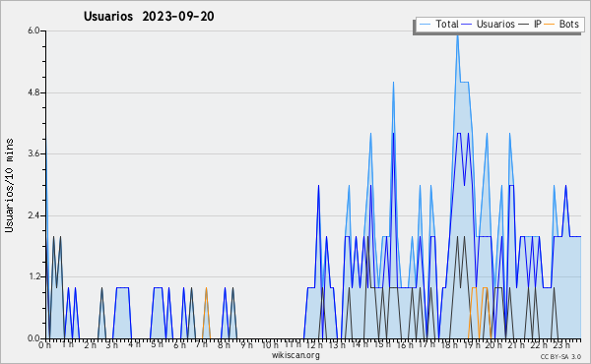Viewport: 591px width, 364px height.
Task: Click the y-axis label 'Usuarios/10 mins'
Action: click(9, 185)
